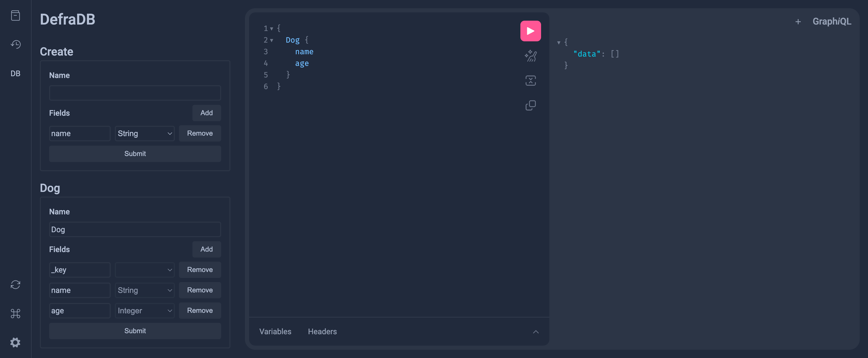Collapse the Dog block fold arrow

272,40
